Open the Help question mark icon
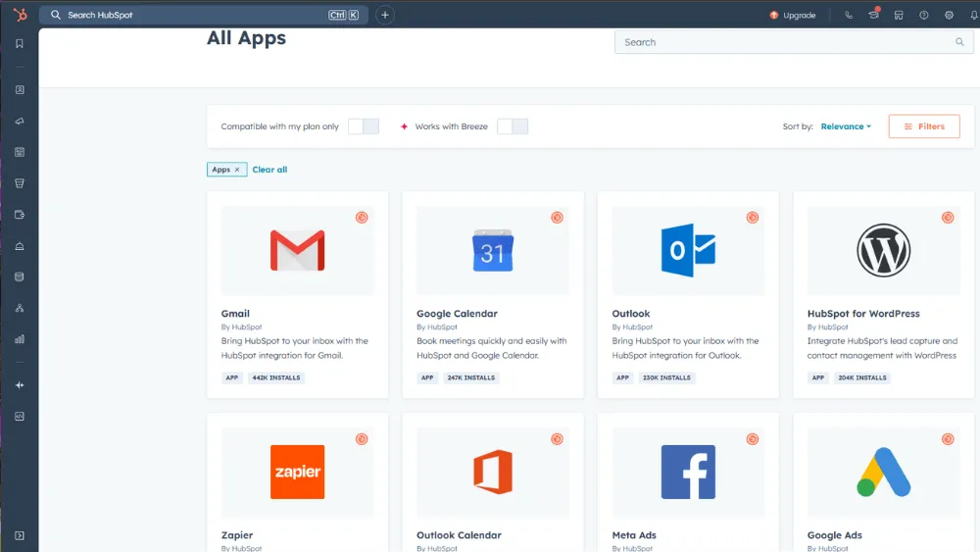The image size is (980, 552). (x=924, y=15)
